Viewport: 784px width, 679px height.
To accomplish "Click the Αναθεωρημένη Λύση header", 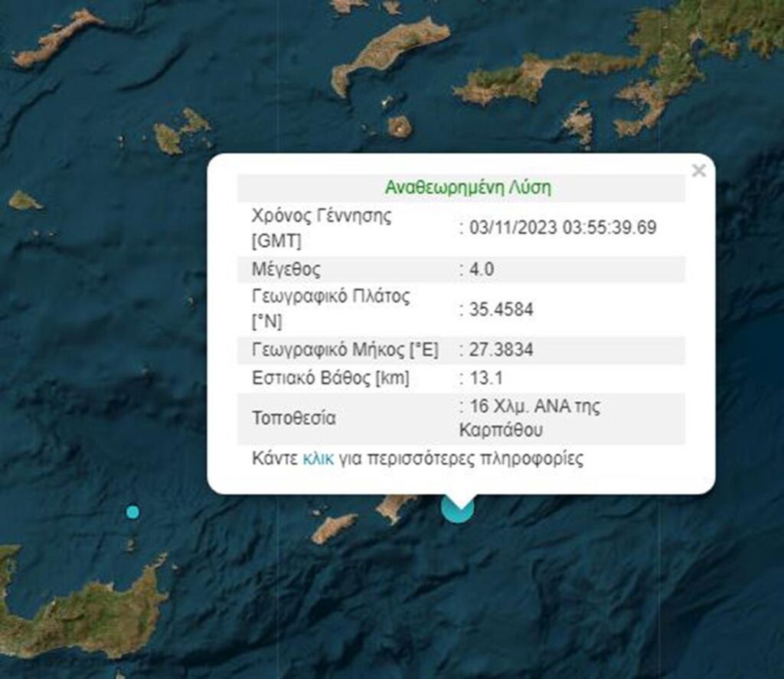I will click(x=468, y=188).
